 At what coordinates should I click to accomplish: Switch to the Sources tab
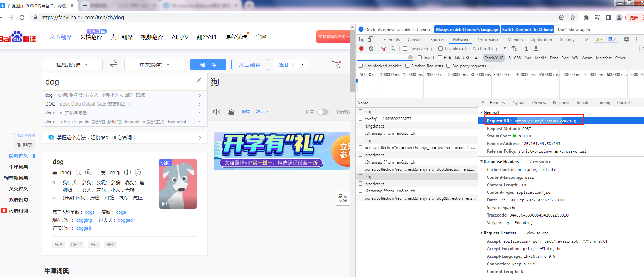pos(437,40)
